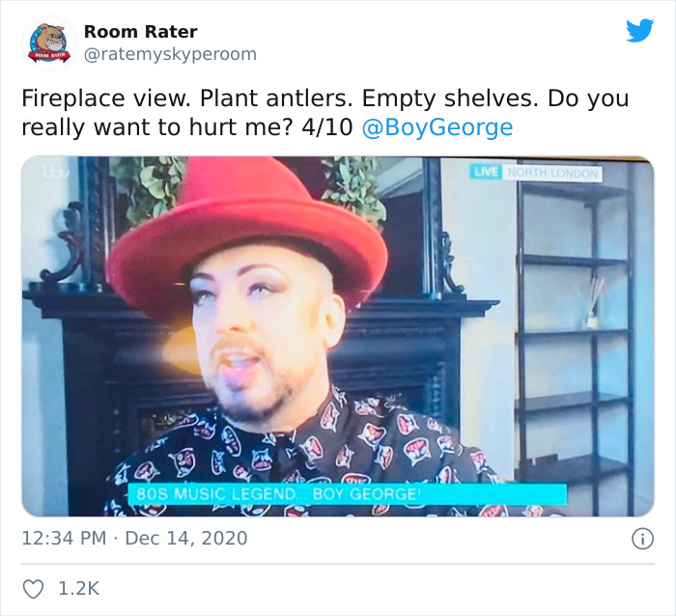Click the 1.2K likes count
Screen dimensions: 676x616
pos(78,589)
